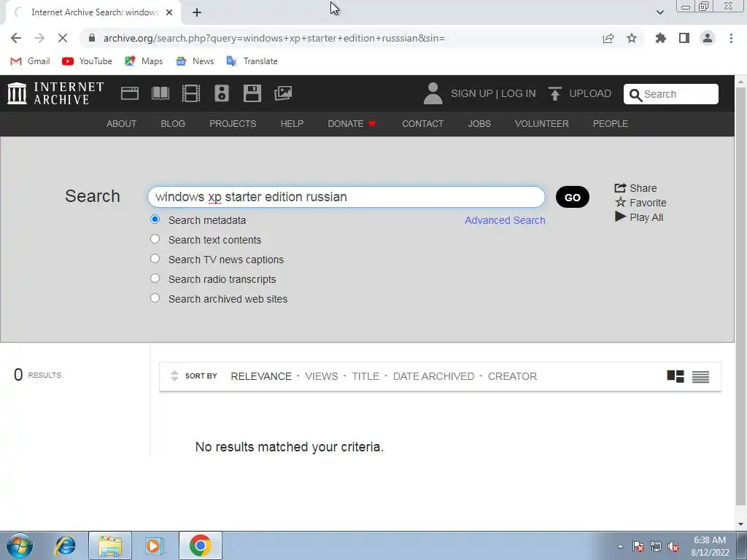The width and height of the screenshot is (747, 560).
Task: Open the BLOG menu item
Action: click(173, 124)
